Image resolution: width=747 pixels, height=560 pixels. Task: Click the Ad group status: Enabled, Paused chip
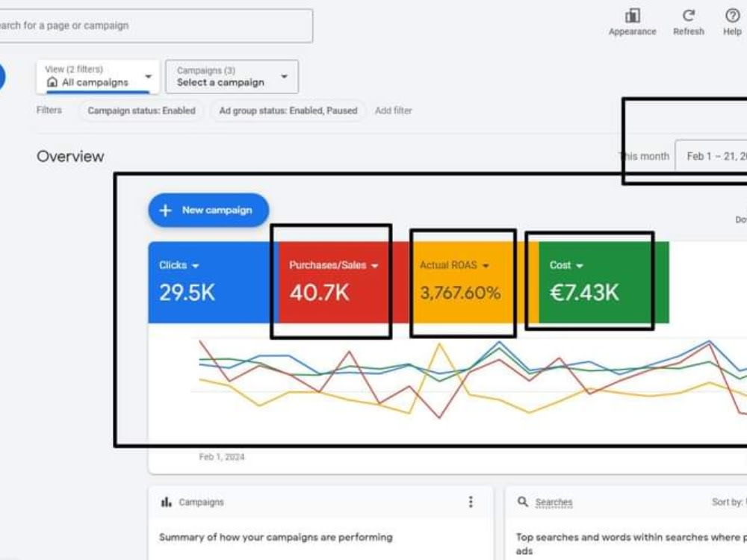tap(288, 111)
